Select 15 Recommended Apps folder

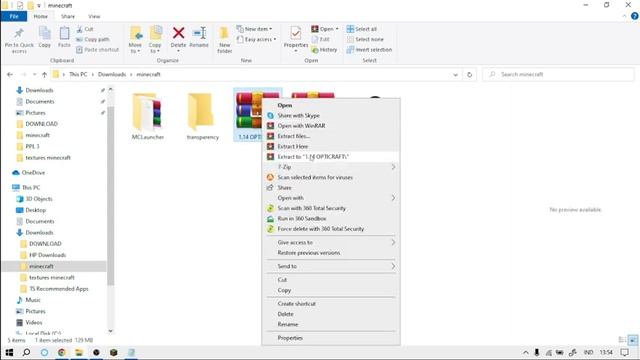tap(54, 289)
